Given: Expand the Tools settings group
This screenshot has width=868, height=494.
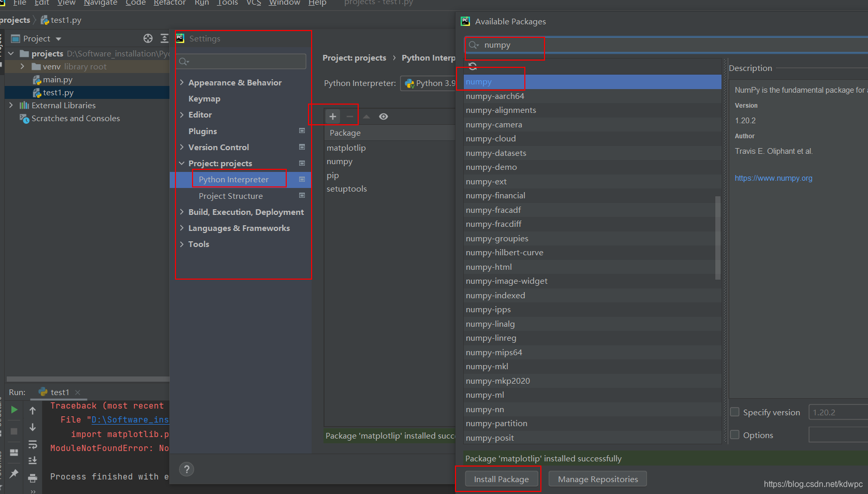Looking at the screenshot, I should tap(182, 244).
